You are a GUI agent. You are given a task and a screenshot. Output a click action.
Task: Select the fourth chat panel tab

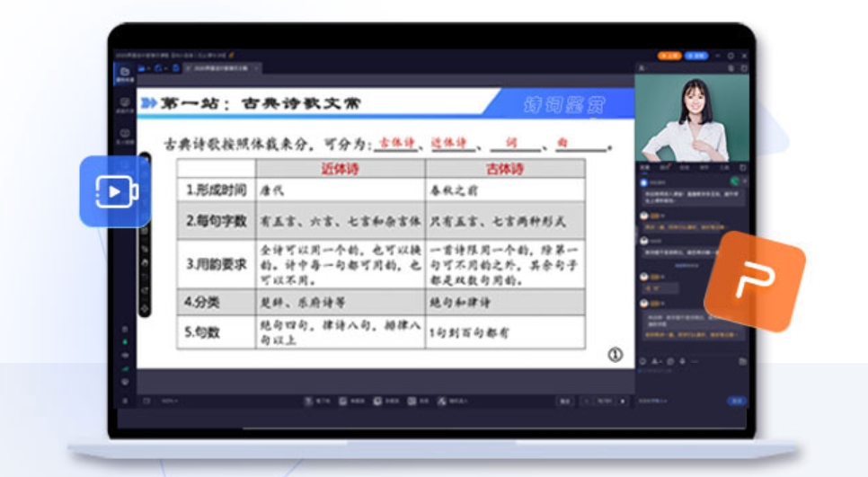[x=704, y=167]
